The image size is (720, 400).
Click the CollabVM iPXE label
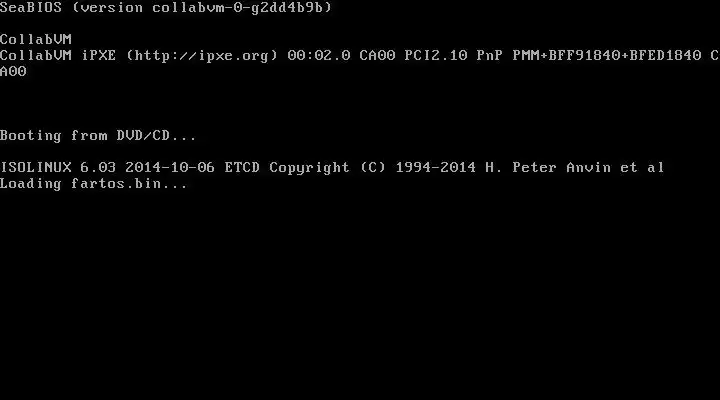[58, 56]
